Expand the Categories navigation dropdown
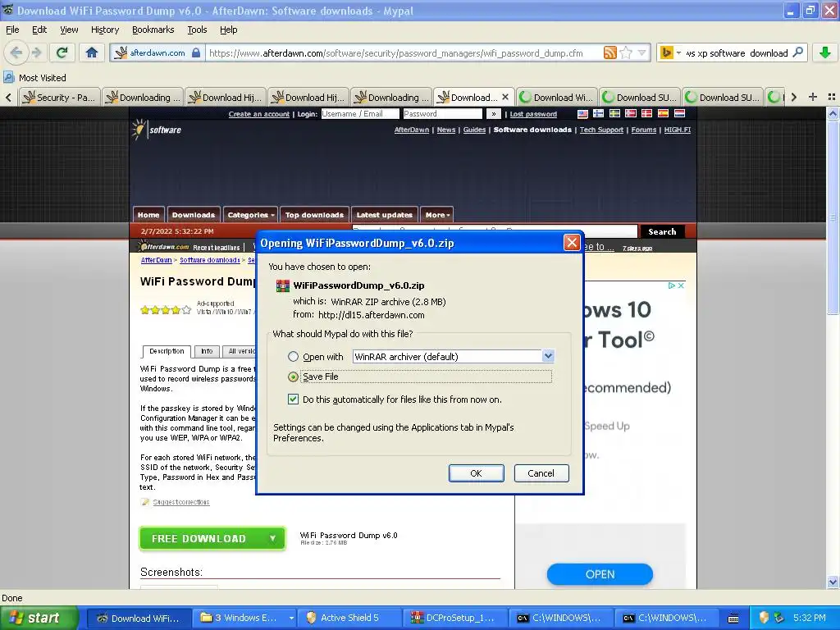 coord(250,215)
